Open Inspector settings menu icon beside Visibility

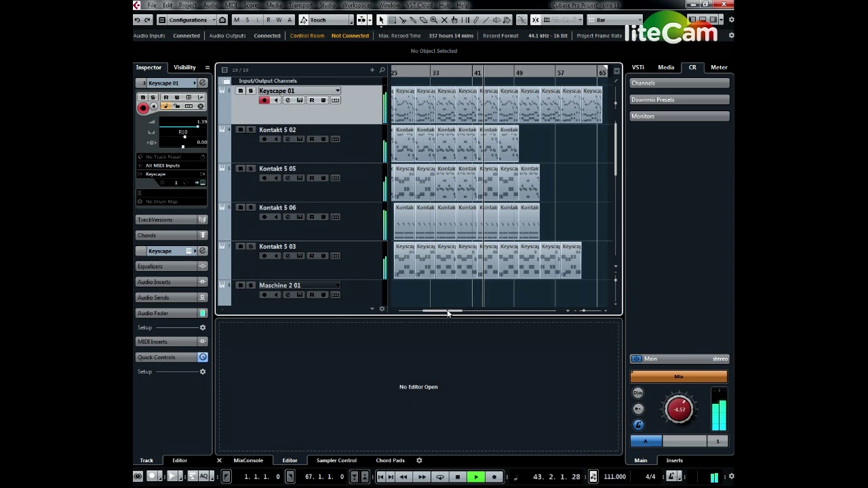pos(207,67)
